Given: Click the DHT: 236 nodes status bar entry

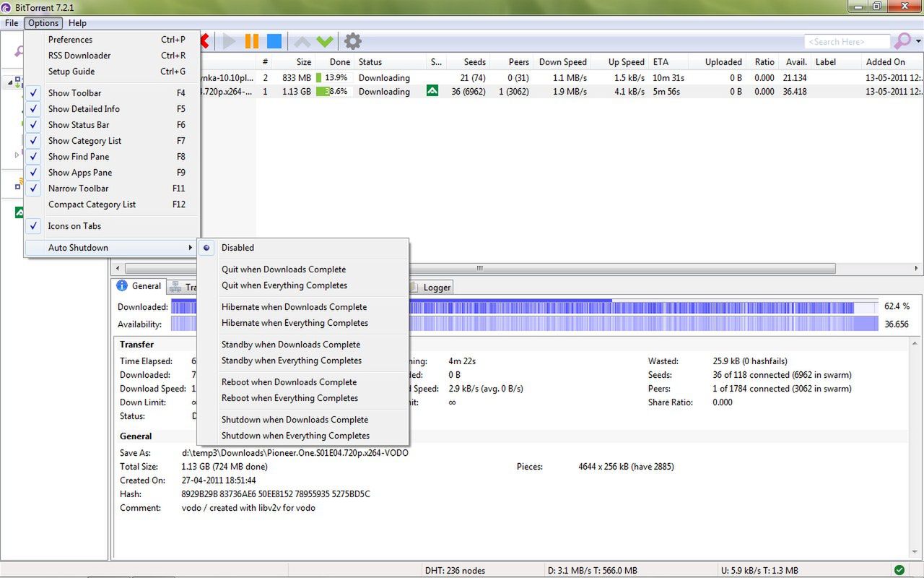Looking at the screenshot, I should (456, 570).
